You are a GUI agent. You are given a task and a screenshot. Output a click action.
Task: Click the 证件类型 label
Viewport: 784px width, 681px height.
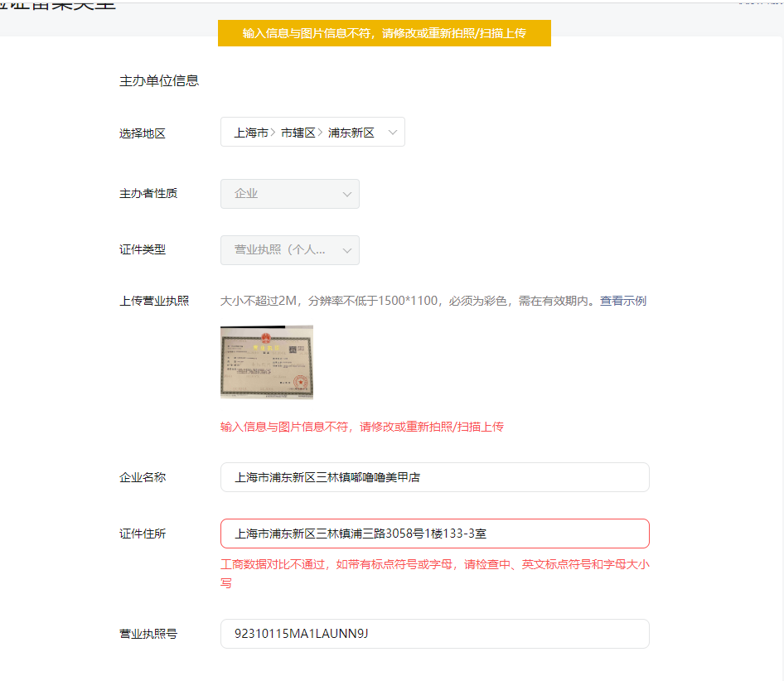click(143, 249)
